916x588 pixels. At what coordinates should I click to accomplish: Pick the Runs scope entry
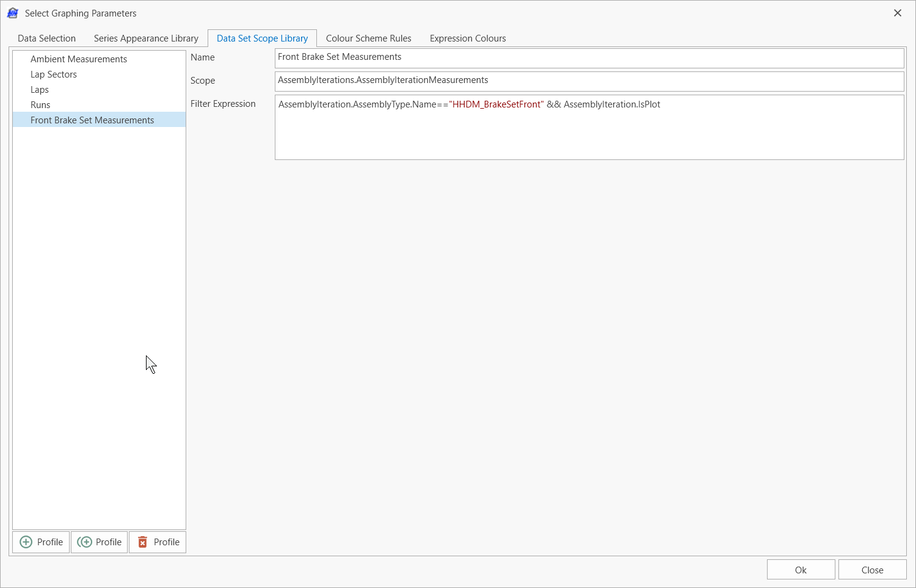pos(40,105)
